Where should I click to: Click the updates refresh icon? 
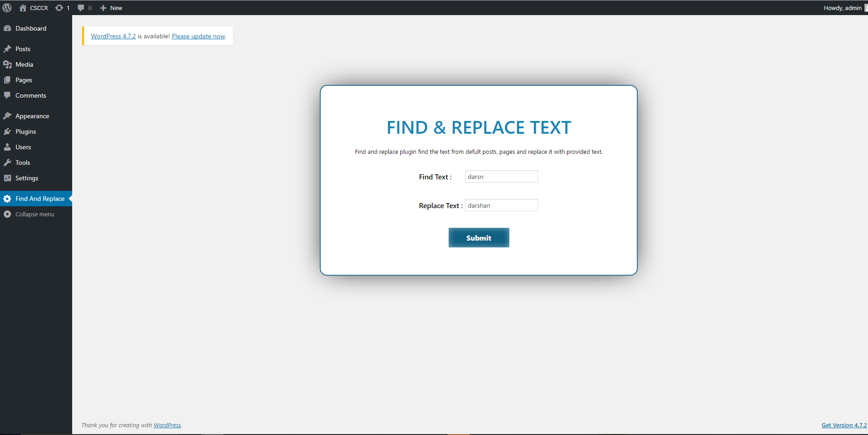point(59,8)
